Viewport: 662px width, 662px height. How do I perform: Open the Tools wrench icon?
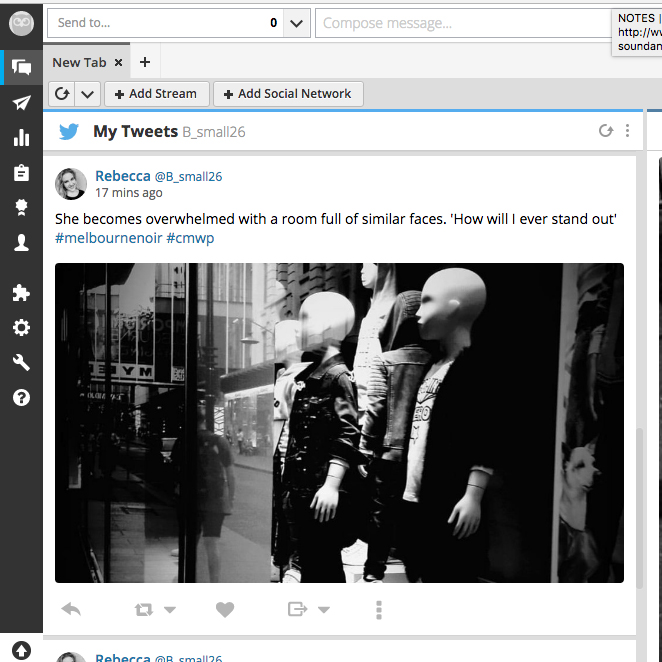click(x=21, y=363)
